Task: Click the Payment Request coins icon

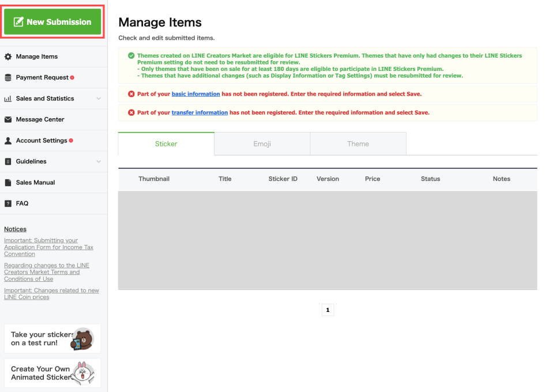Action: coord(8,77)
